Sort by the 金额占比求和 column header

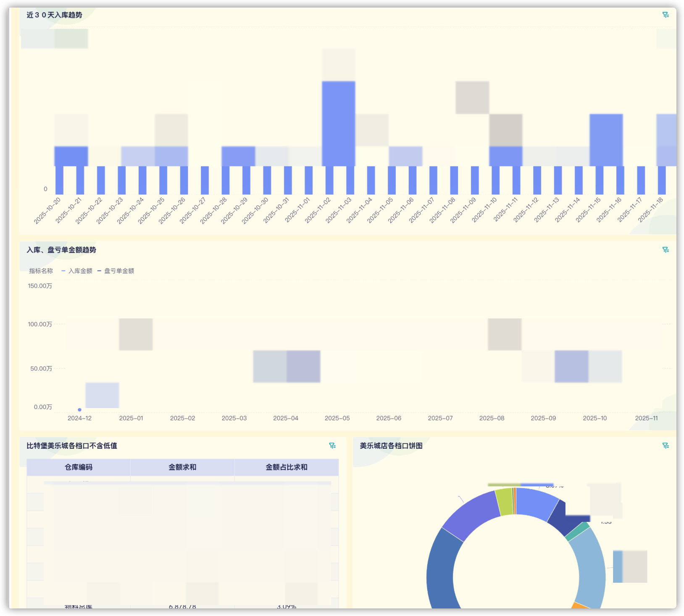click(287, 467)
